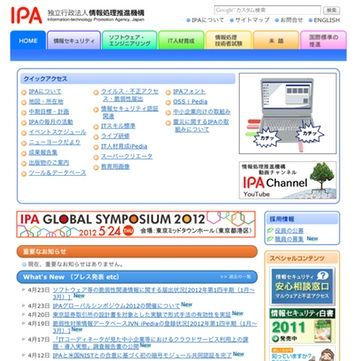Open the IPAフォント link
The image size is (360, 361).
(x=189, y=92)
